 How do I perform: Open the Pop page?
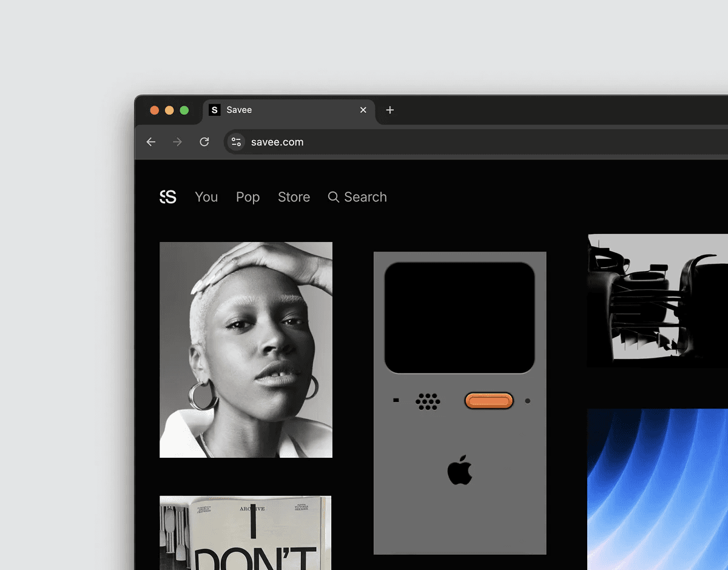click(x=248, y=198)
